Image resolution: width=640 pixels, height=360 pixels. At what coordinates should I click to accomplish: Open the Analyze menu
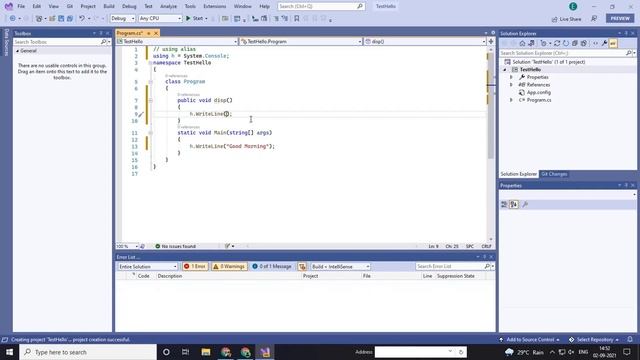coord(168,6)
